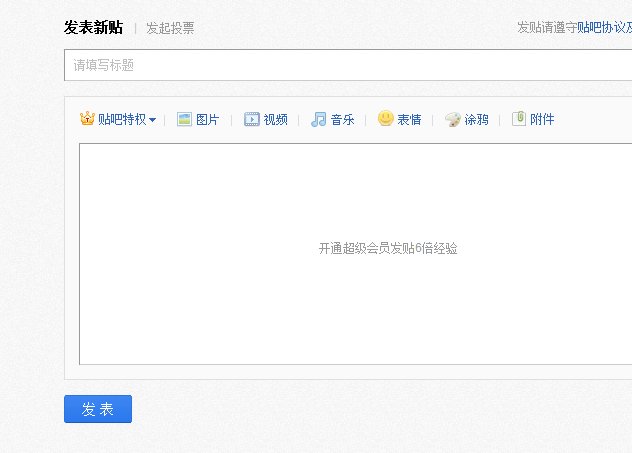Open the 贴吧协议 link
632x453 pixels.
tap(601, 27)
